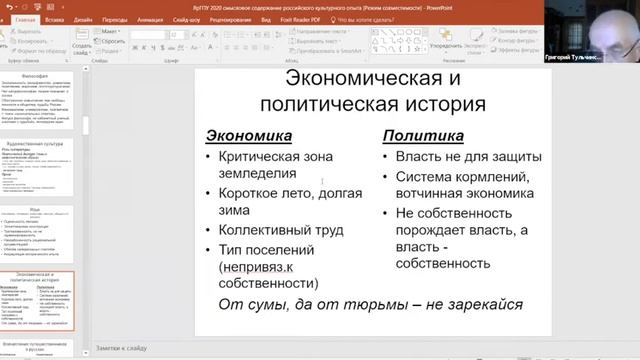Image resolution: width=640 pixels, height=360 pixels.
Task: Open the font size combo box
Action: coord(178,36)
